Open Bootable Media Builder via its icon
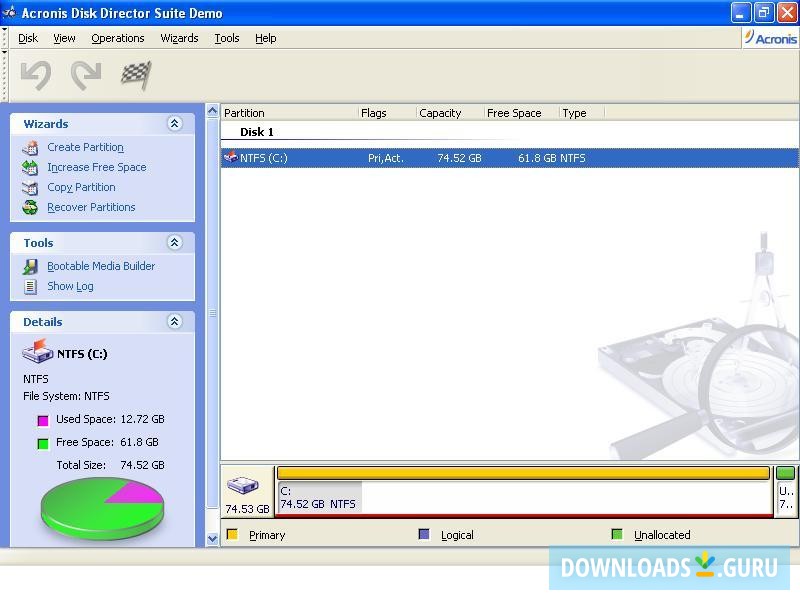The height and width of the screenshot is (600, 800). tap(33, 266)
